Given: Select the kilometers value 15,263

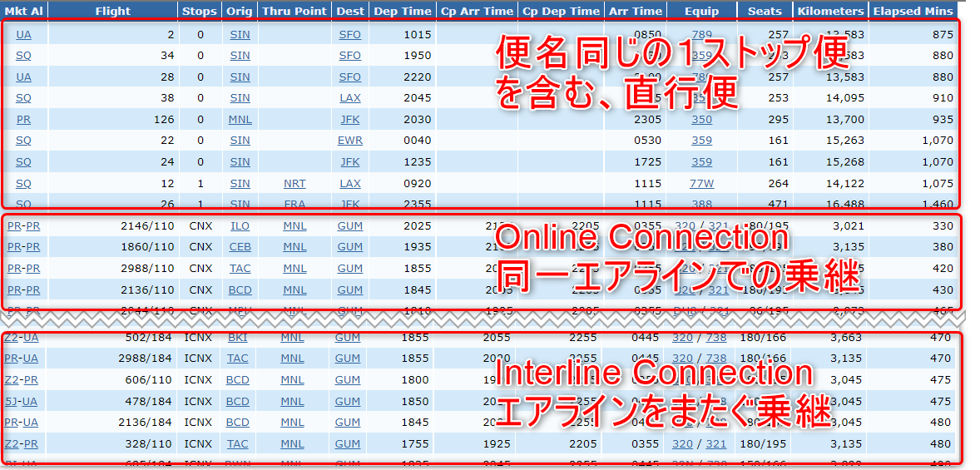Looking at the screenshot, I should 844,141.
